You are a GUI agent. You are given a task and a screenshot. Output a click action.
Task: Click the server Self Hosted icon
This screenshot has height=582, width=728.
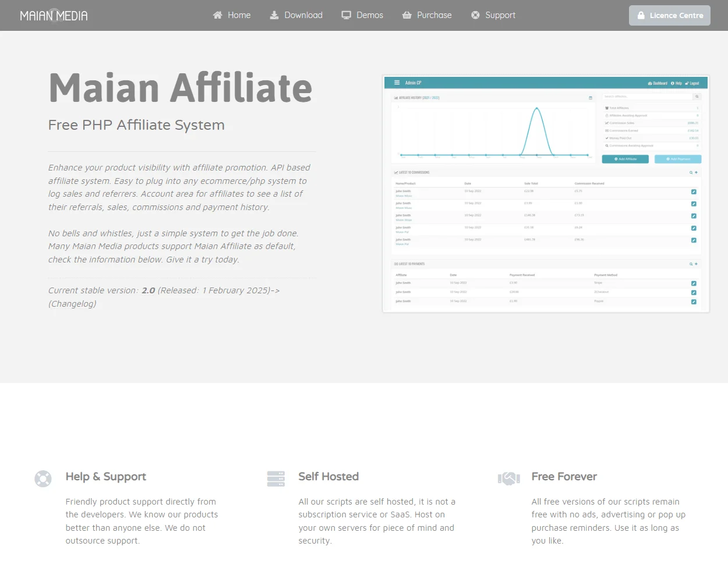coord(276,478)
